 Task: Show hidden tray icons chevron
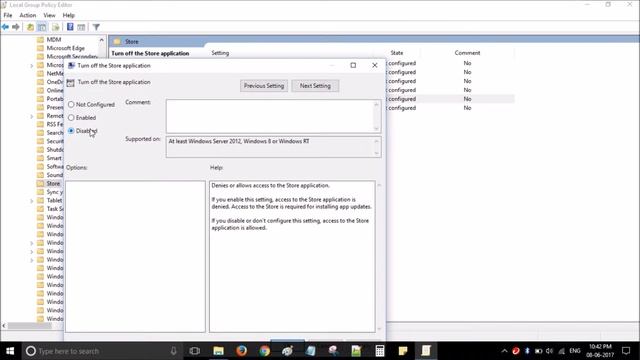[x=504, y=351]
